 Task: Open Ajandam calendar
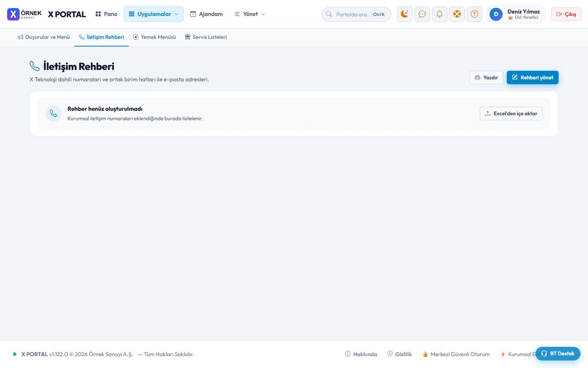[206, 14]
